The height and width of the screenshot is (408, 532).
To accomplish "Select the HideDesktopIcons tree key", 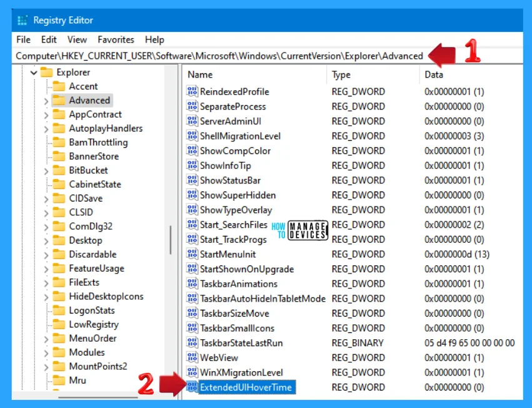I will 106,296.
